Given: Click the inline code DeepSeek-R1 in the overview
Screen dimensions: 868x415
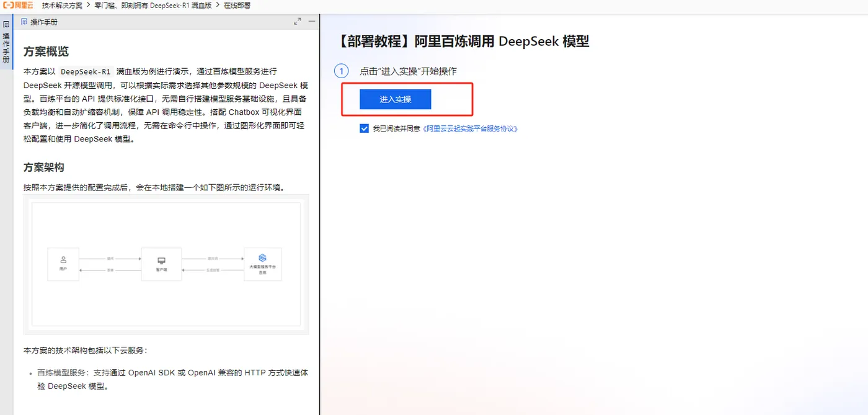Looking at the screenshot, I should point(86,71).
